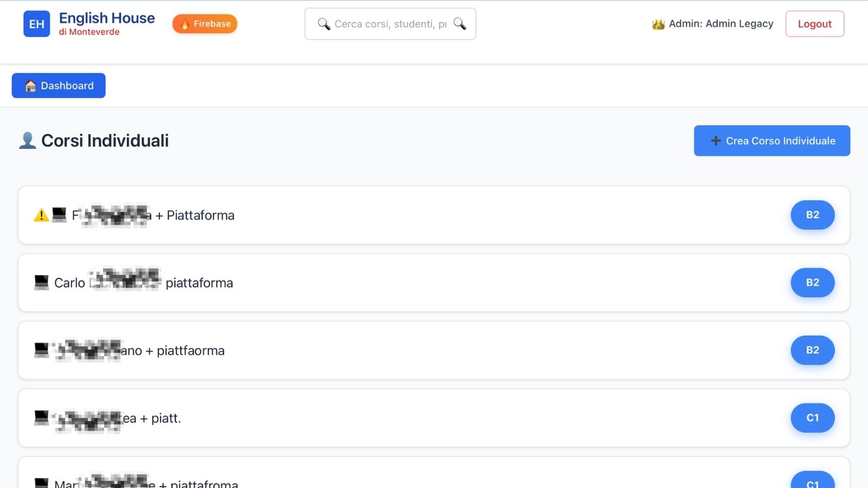Click the magnifying glass inside the search bar

[x=323, y=24]
